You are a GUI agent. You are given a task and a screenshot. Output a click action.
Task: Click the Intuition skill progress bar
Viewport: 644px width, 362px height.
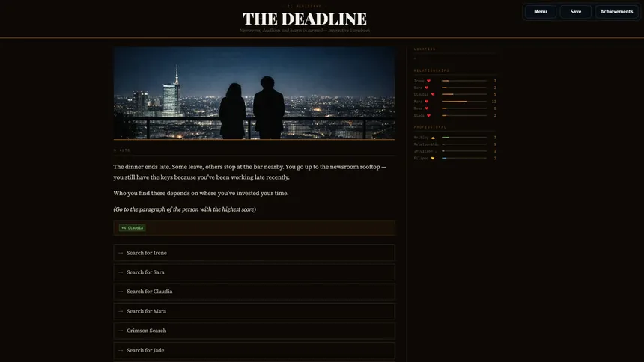point(464,151)
